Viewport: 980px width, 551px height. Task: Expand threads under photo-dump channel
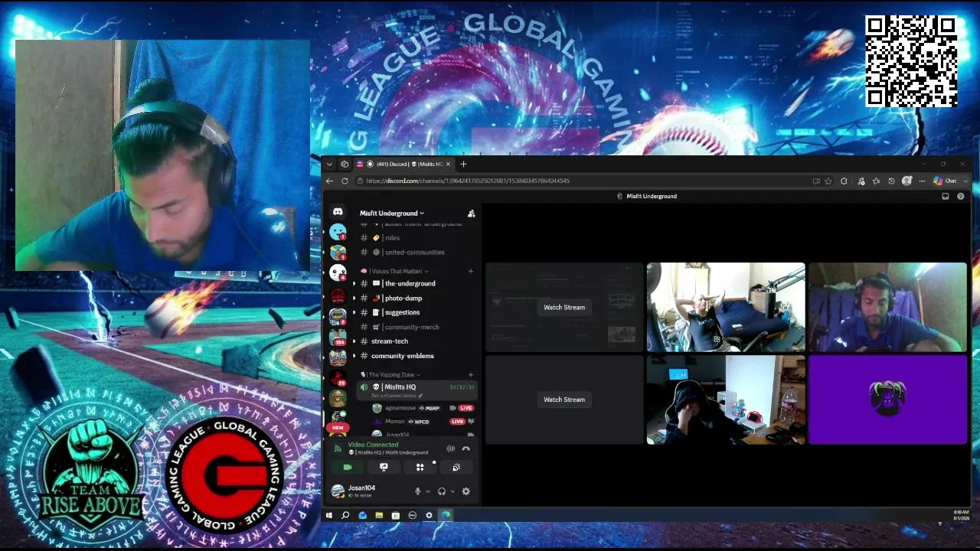354,298
